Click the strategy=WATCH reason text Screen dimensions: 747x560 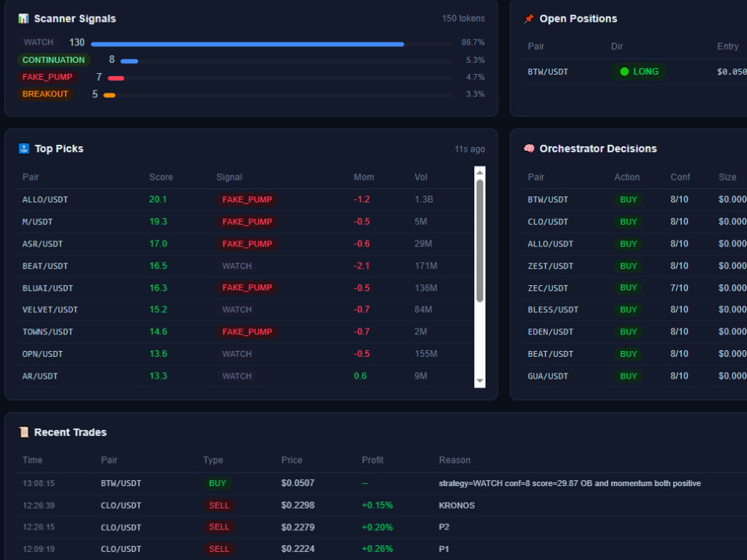pos(570,483)
